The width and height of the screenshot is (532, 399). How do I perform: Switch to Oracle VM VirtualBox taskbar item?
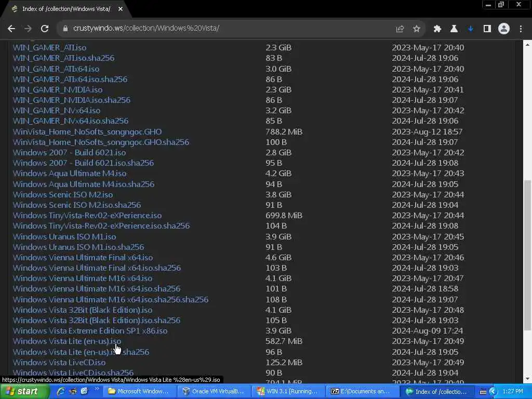[x=214, y=392]
